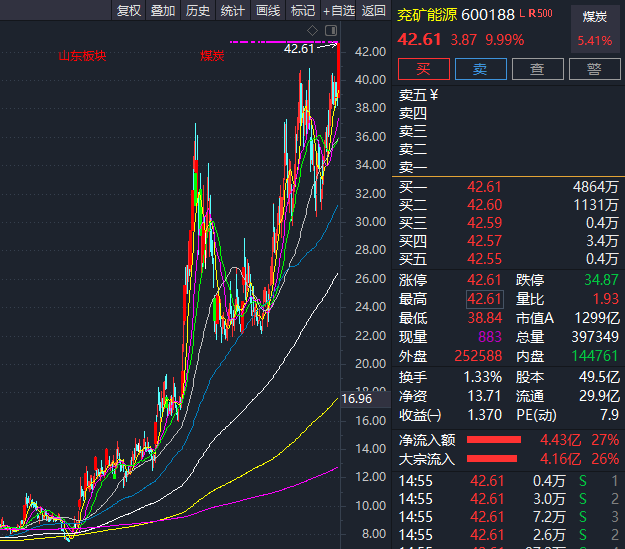
Task: Toggle the PE(动) ratio mode
Action: [537, 414]
